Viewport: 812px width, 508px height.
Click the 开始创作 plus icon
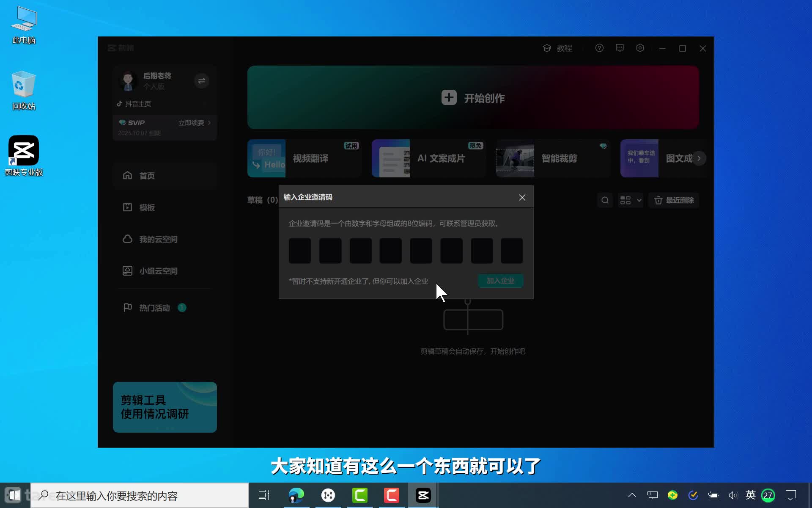[x=449, y=98]
